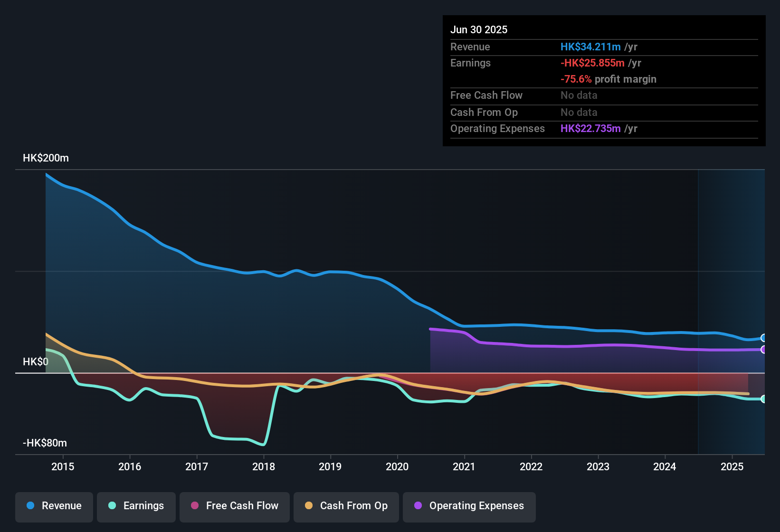Toggle the Revenue series visibility

[x=54, y=506]
